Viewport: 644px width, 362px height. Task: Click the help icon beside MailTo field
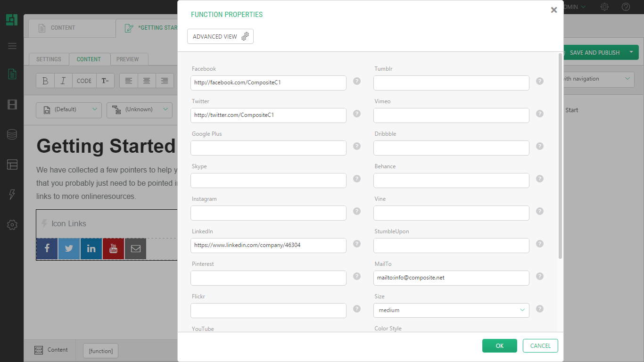540,276
